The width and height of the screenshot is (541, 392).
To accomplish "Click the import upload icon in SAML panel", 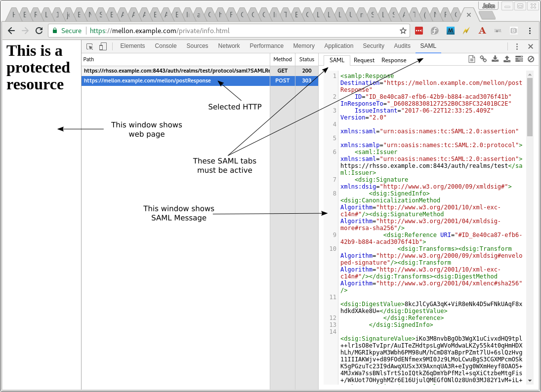I will pos(507,59).
